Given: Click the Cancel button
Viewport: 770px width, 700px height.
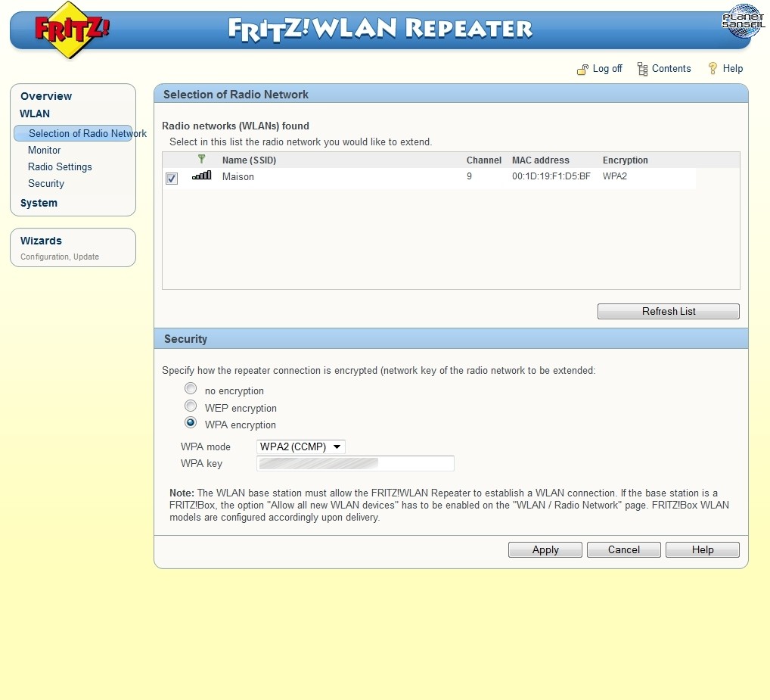Looking at the screenshot, I should (624, 549).
